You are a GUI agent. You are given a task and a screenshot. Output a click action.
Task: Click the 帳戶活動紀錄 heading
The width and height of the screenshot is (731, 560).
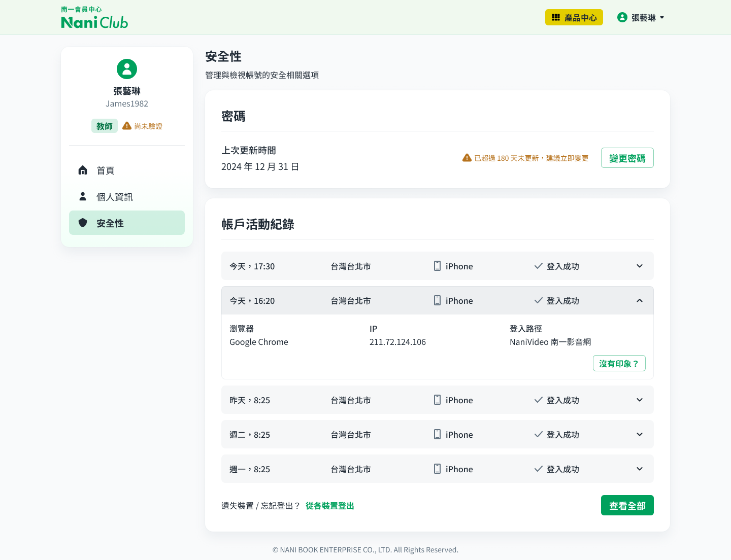(258, 224)
